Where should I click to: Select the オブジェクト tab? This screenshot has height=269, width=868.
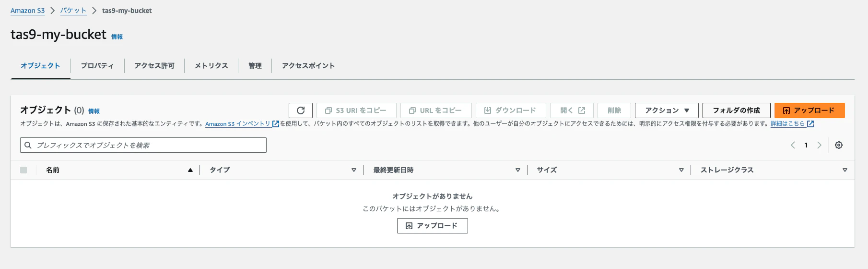pyautogui.click(x=40, y=66)
